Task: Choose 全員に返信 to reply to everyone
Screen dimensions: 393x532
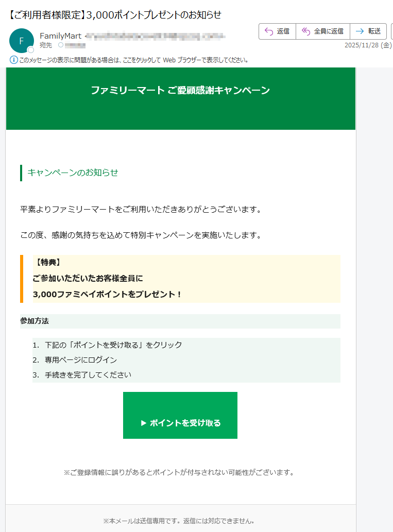Action: (323, 31)
